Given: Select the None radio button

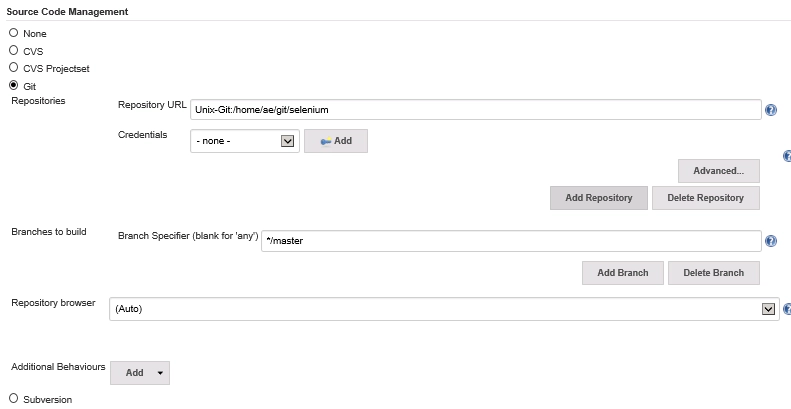Looking at the screenshot, I should click(14, 33).
